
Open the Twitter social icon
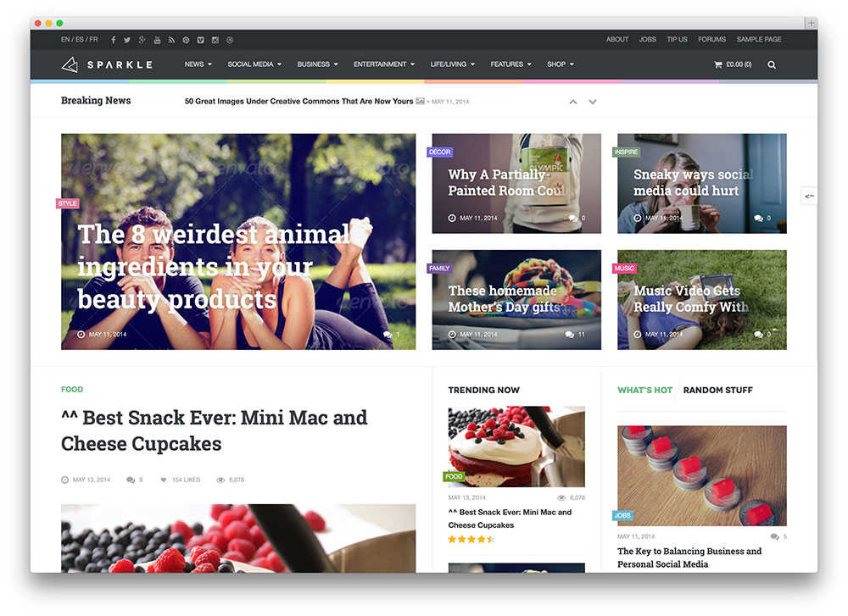click(127, 40)
